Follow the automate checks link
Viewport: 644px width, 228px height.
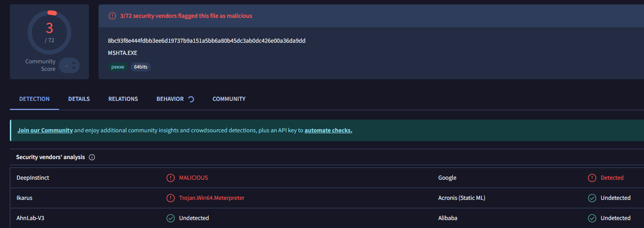(328, 130)
